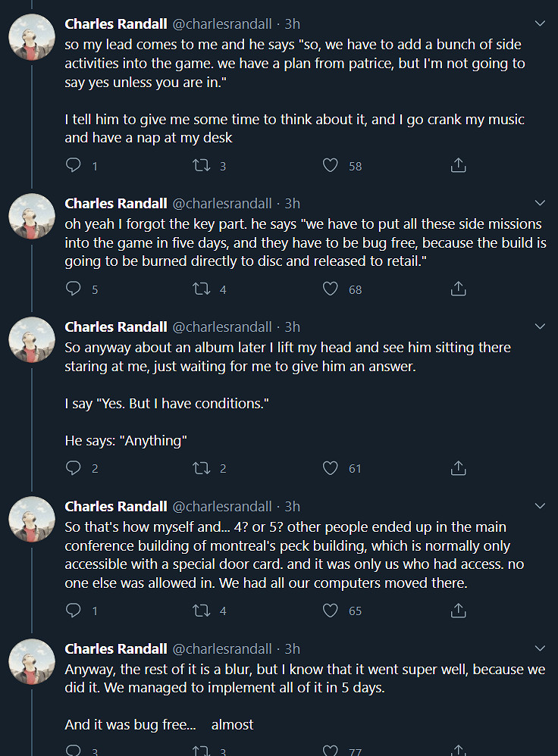
Task: Expand the chevron menu on 'key part' tweet
Action: coord(540,203)
